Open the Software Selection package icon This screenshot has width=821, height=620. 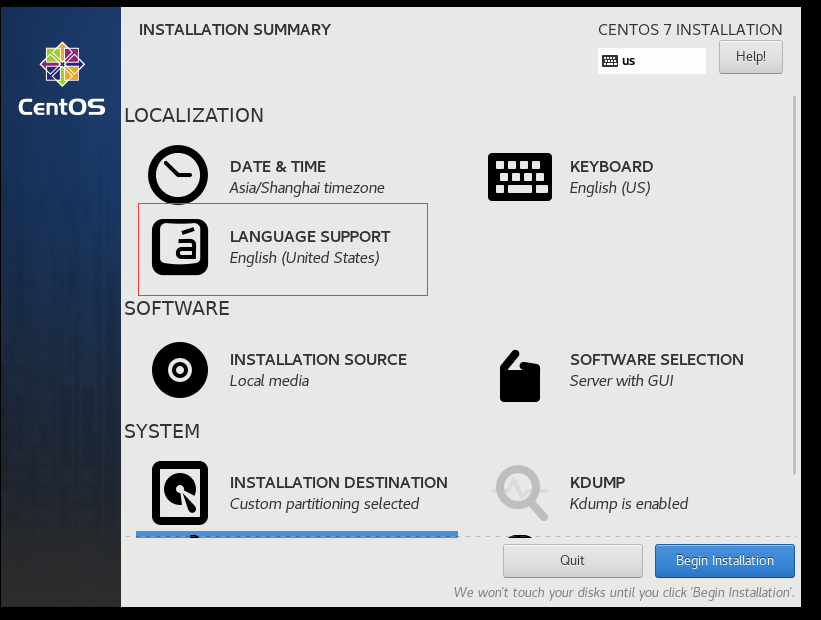click(519, 376)
